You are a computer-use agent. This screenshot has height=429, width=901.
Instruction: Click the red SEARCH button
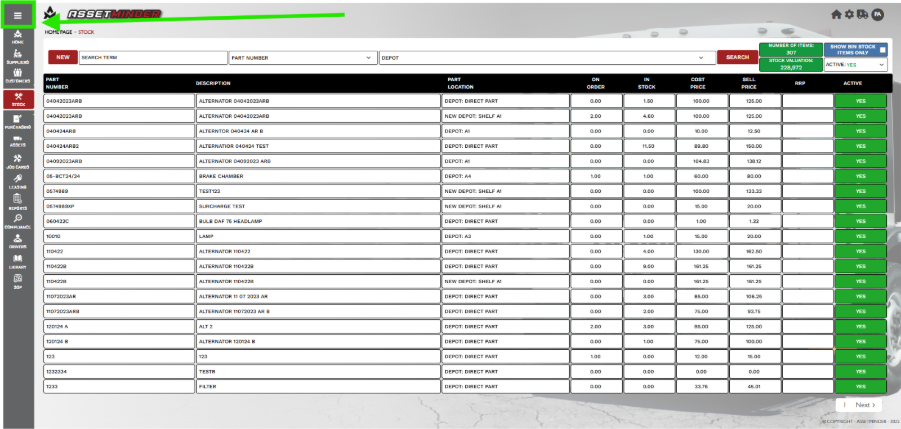click(x=737, y=57)
